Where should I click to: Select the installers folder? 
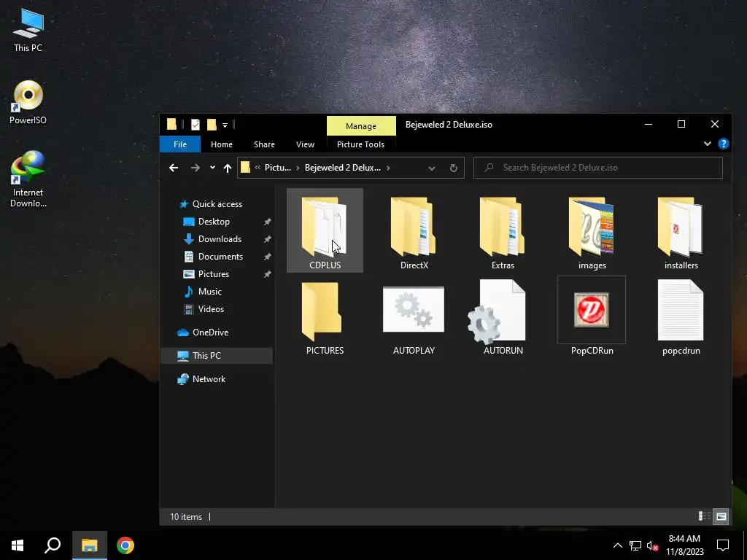[681, 231]
